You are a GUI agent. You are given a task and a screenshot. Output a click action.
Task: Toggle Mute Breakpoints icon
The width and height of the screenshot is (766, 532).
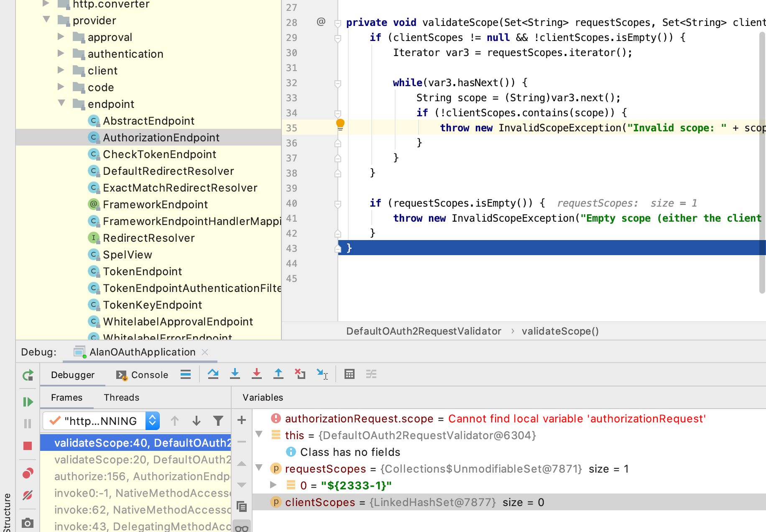coord(28,495)
